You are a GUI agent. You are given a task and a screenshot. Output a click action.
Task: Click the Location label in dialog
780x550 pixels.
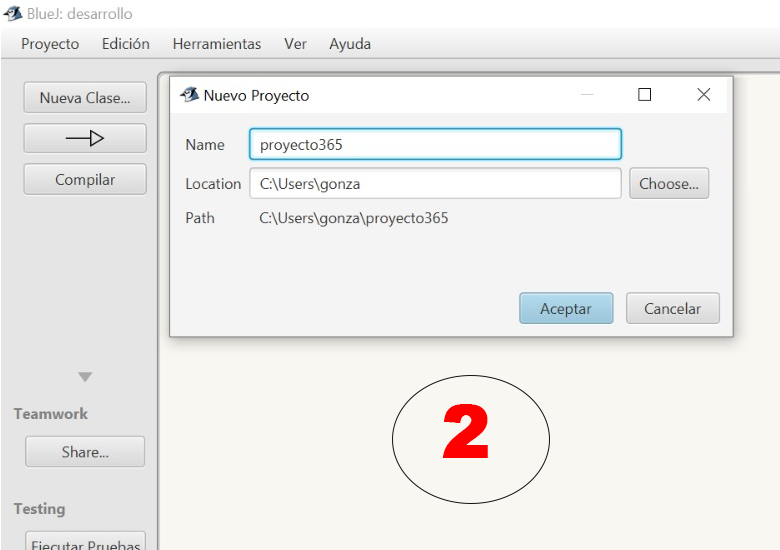tap(213, 184)
